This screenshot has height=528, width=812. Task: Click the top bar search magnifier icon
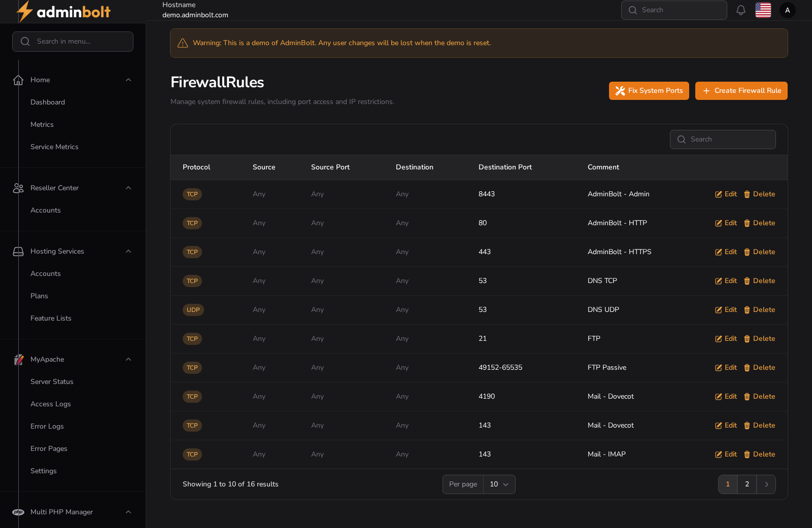633,10
